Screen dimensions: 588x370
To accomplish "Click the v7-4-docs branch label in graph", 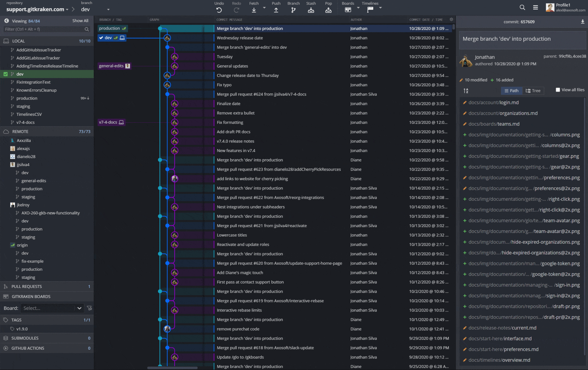I will (111, 122).
